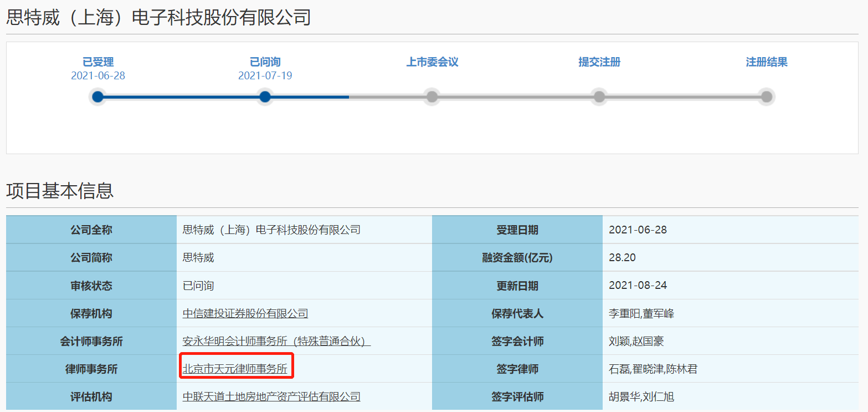Click the 签字律师 header cell

pyautogui.click(x=517, y=369)
